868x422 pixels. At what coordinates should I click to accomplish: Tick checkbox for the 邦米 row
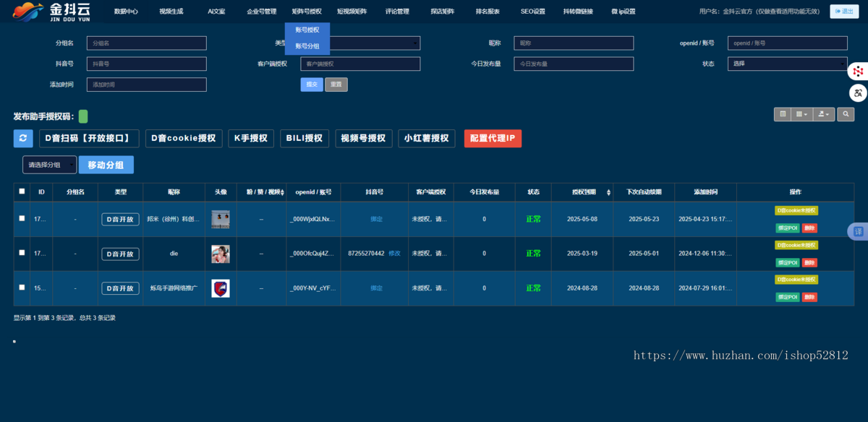(22, 218)
